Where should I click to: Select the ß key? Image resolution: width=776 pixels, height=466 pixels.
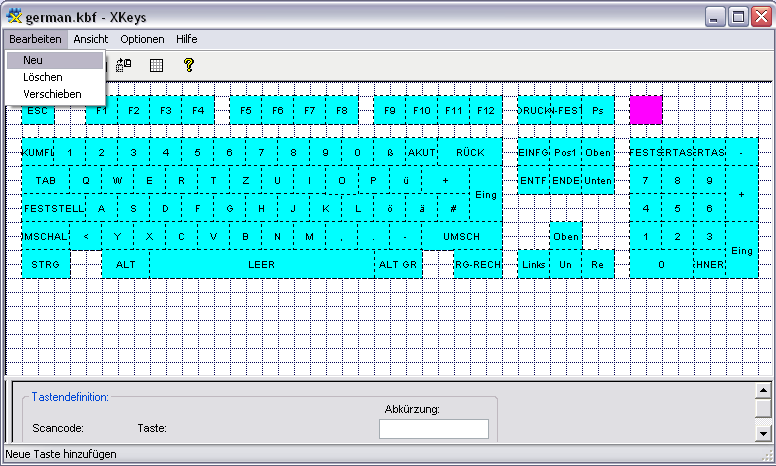[390, 152]
